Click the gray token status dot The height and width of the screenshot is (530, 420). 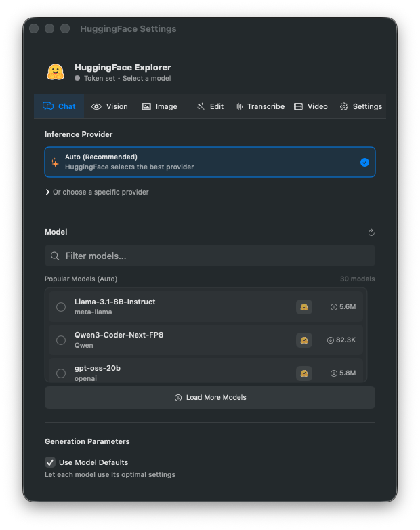[x=77, y=78]
